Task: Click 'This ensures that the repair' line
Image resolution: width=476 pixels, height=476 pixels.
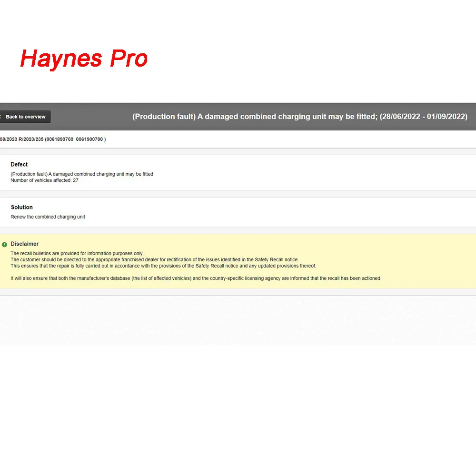Action: (163, 266)
